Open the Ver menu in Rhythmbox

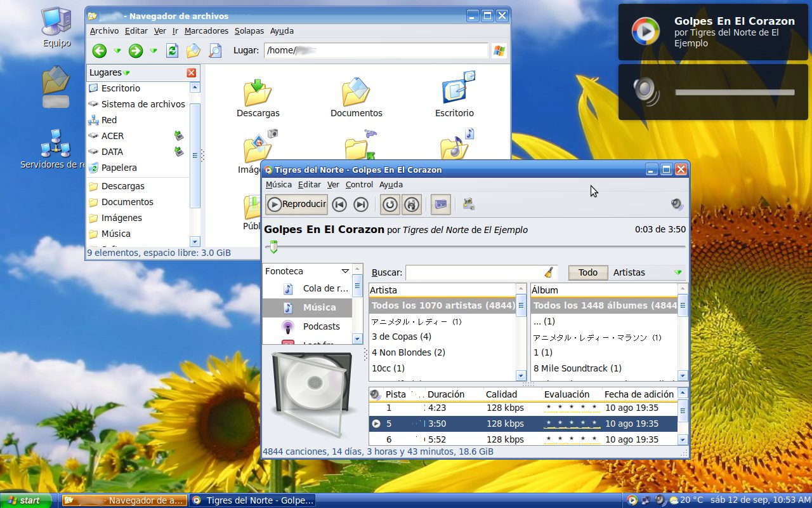pos(333,185)
